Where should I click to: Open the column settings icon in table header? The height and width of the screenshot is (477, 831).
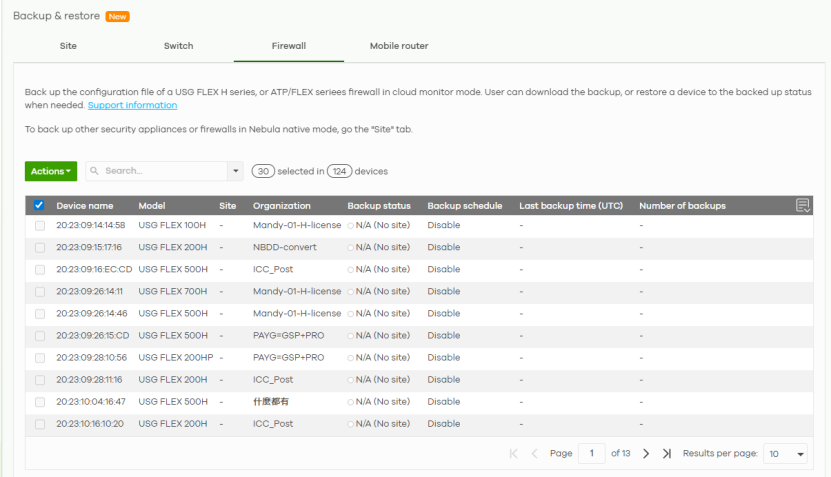pyautogui.click(x=802, y=205)
